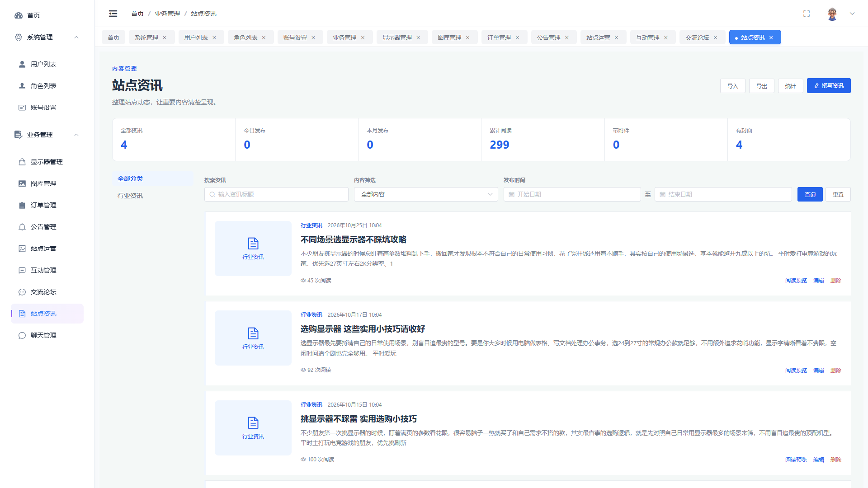This screenshot has width=868, height=488.
Task: Open the 开始日期 date picker
Action: (x=572, y=194)
